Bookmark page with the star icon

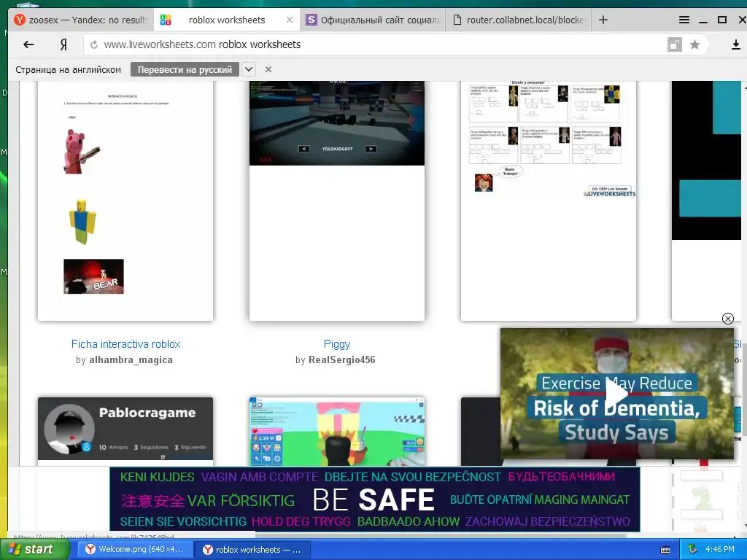pyautogui.click(x=695, y=44)
